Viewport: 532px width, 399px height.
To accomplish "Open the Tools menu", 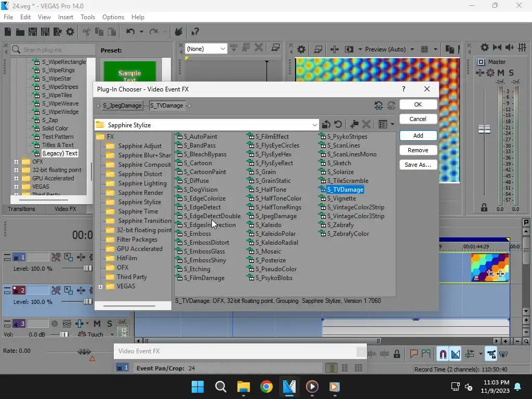I will (87, 17).
